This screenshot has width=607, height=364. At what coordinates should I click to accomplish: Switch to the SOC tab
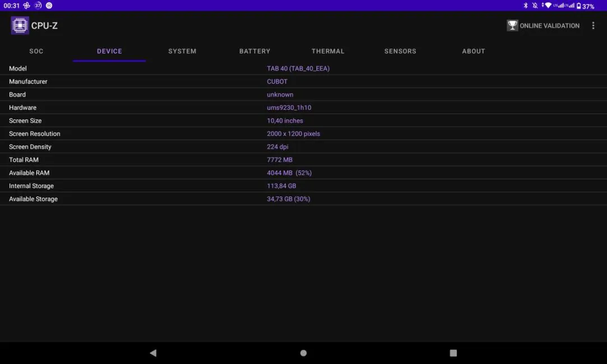click(x=36, y=51)
